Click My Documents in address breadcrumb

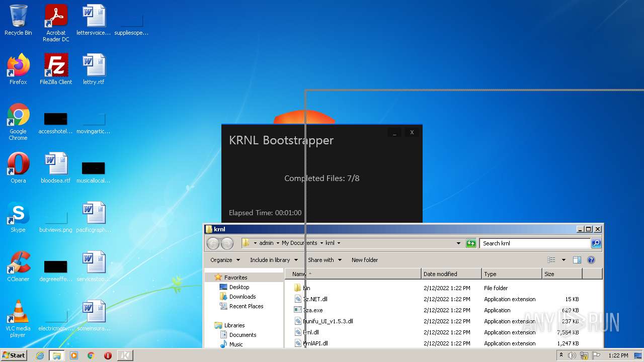click(299, 243)
